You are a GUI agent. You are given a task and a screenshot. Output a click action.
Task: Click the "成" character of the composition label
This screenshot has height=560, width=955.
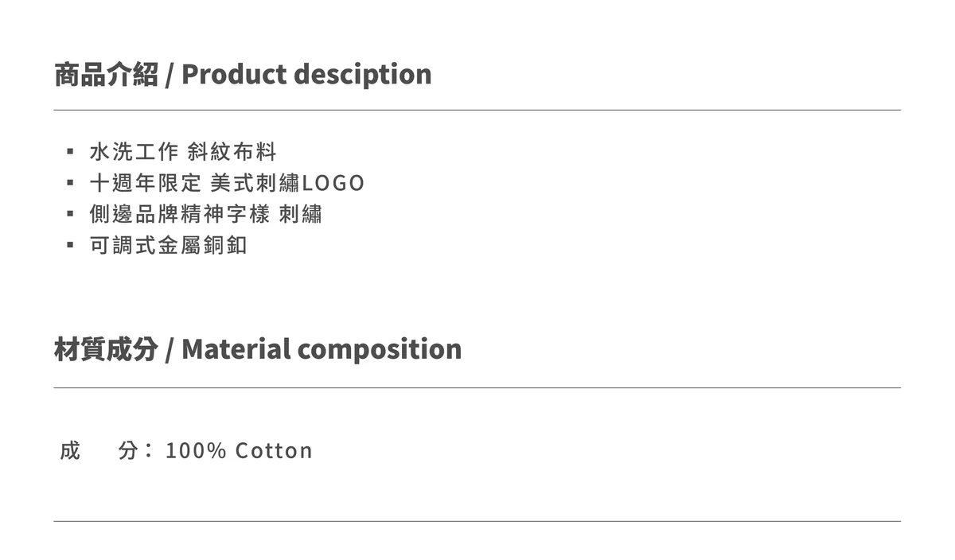[x=70, y=451]
